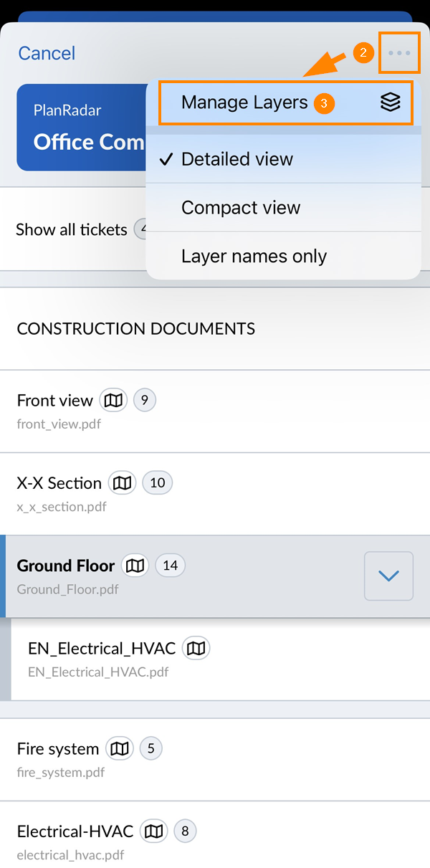Click the layers stack icon beside Manage Layers
The height and width of the screenshot is (868, 430).
[391, 102]
